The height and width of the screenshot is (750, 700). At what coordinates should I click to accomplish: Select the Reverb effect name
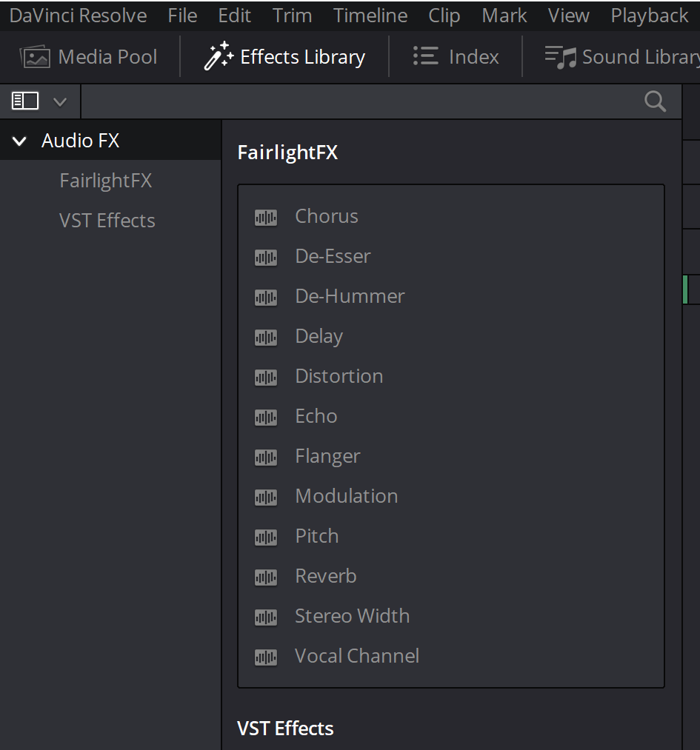click(x=326, y=576)
